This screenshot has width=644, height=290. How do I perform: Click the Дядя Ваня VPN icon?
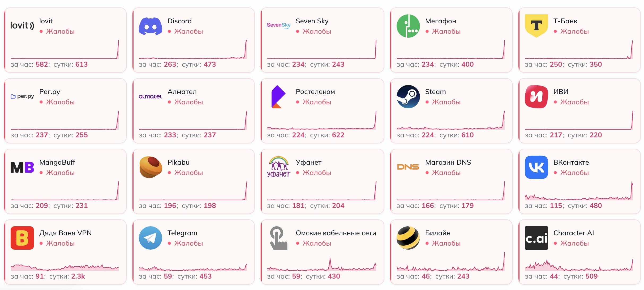22,238
